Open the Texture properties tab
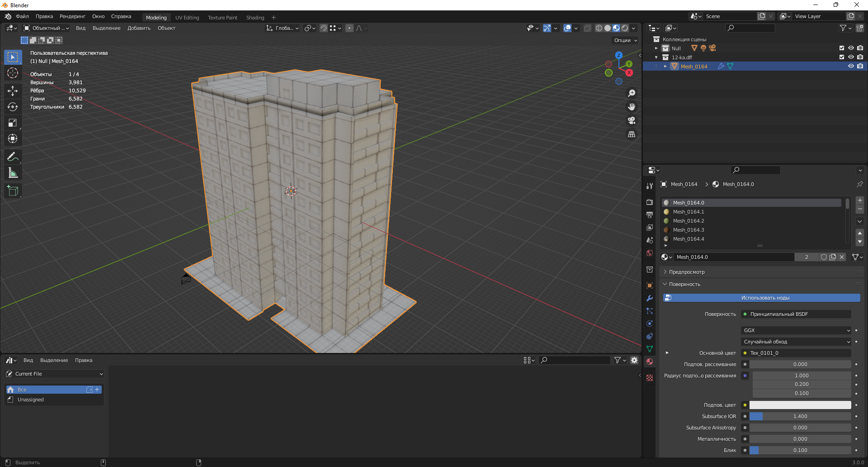868x467 pixels. pyautogui.click(x=650, y=378)
